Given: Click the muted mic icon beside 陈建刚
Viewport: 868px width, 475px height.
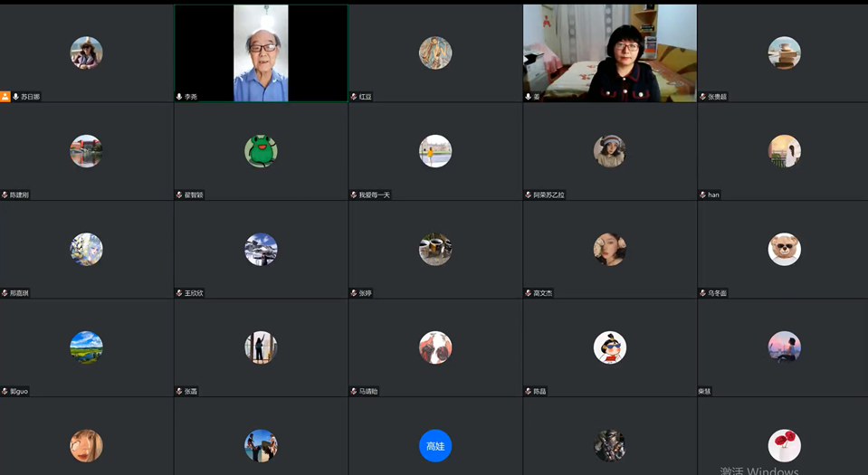Looking at the screenshot, I should pos(5,195).
